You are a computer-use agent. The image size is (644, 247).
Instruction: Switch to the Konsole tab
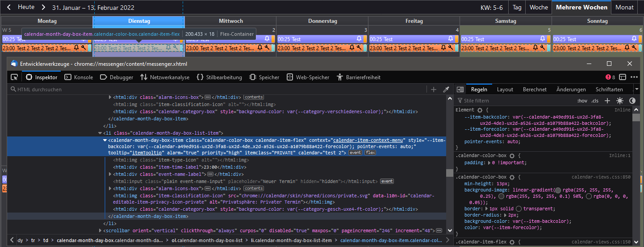[79, 77]
